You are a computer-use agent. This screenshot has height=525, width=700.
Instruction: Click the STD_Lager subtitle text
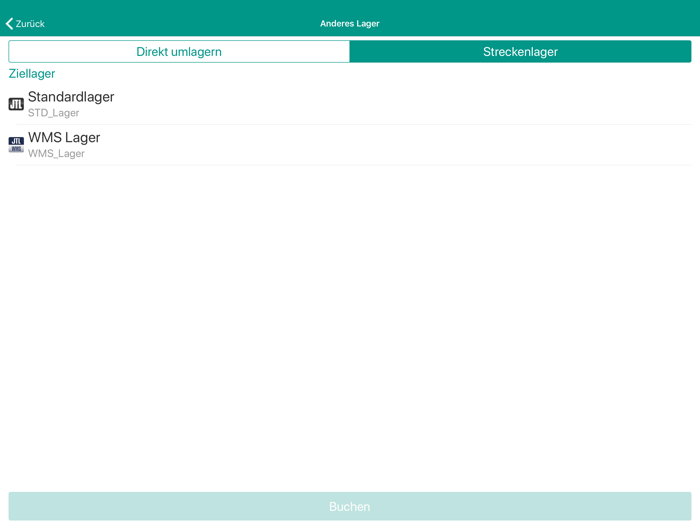tap(54, 113)
